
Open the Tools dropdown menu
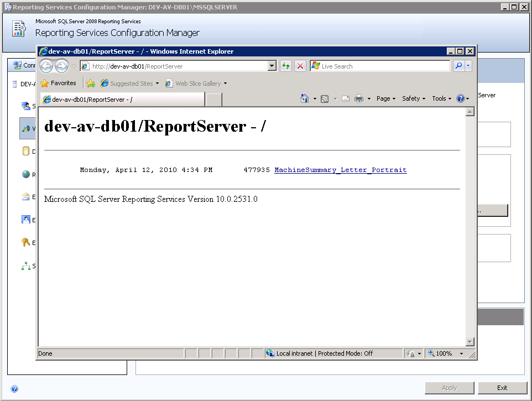(x=441, y=98)
